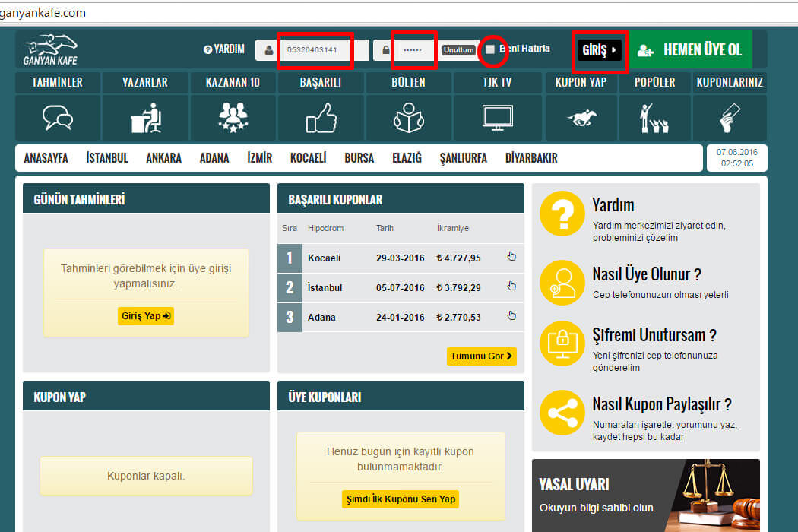The width and height of the screenshot is (798, 532).
Task: Switch to the İzmir tab
Action: pos(260,158)
